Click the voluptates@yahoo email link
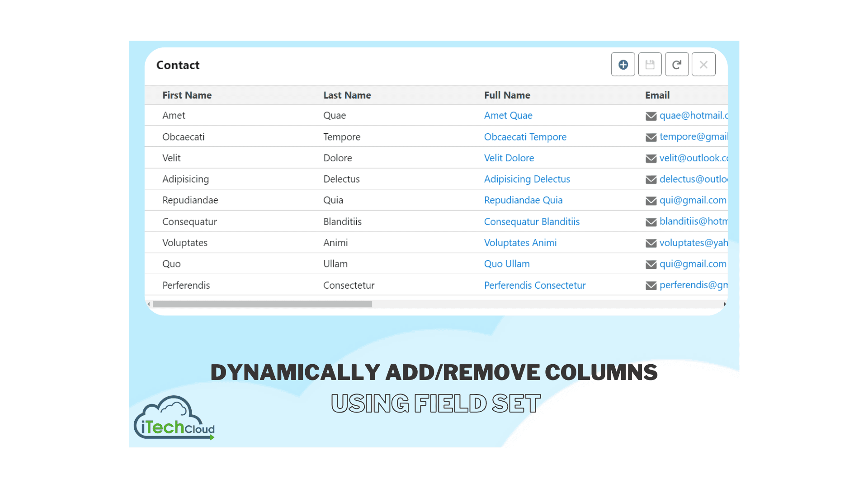This screenshot has height=488, width=868. click(x=693, y=243)
